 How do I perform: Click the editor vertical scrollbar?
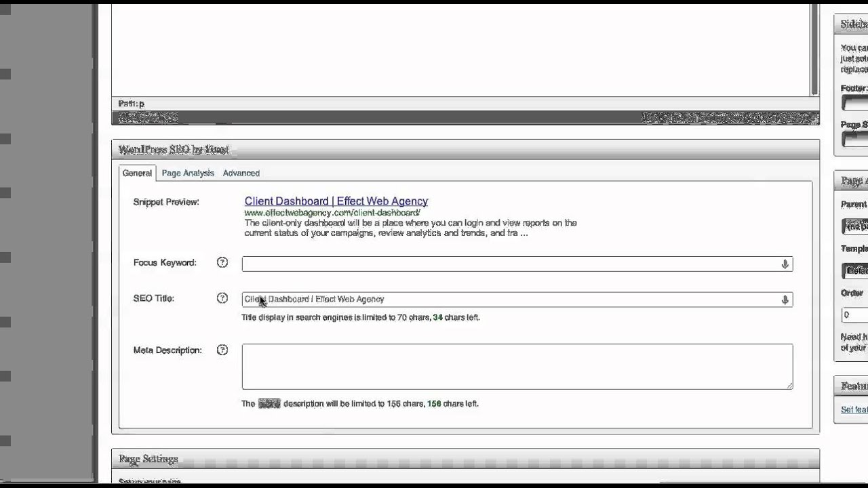(814, 49)
